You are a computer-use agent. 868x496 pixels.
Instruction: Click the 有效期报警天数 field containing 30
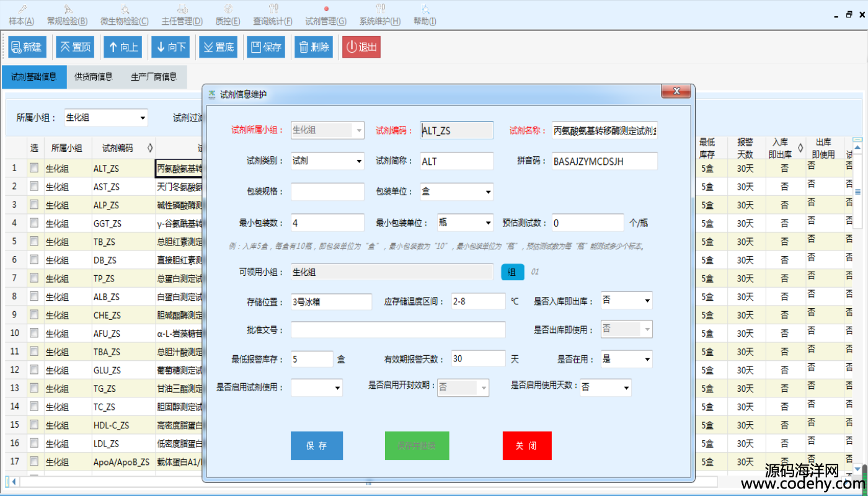tap(478, 358)
